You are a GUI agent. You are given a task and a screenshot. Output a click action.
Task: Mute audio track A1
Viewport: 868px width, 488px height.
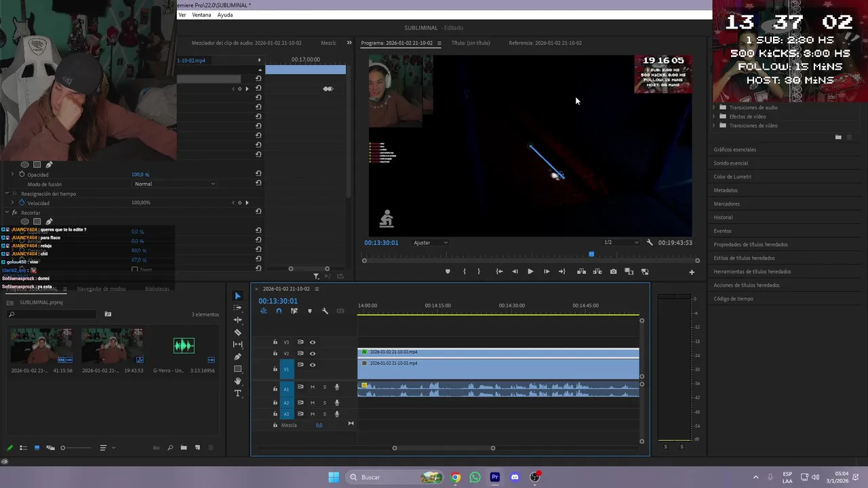tap(313, 387)
